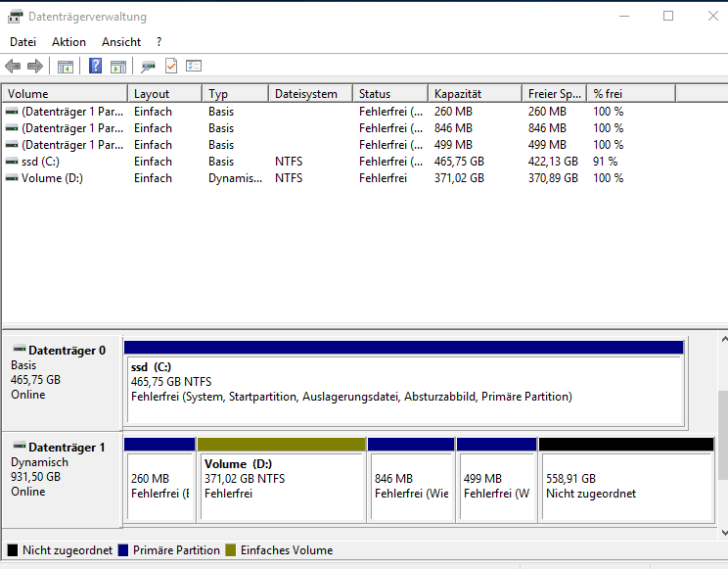The image size is (728, 569).
Task: Click the 422,13 GB free space cell
Action: 553,162
